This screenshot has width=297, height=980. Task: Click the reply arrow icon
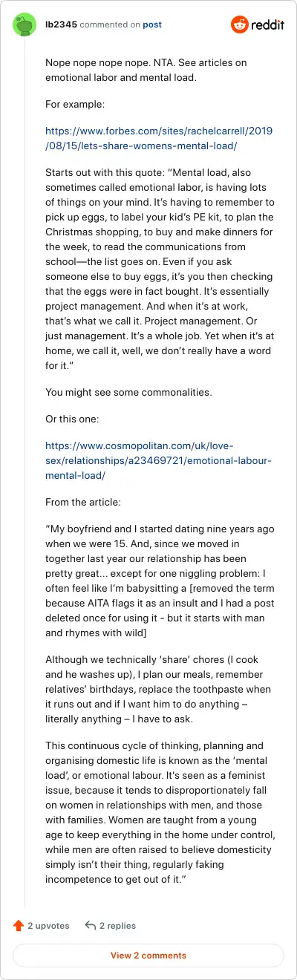pyautogui.click(x=91, y=925)
